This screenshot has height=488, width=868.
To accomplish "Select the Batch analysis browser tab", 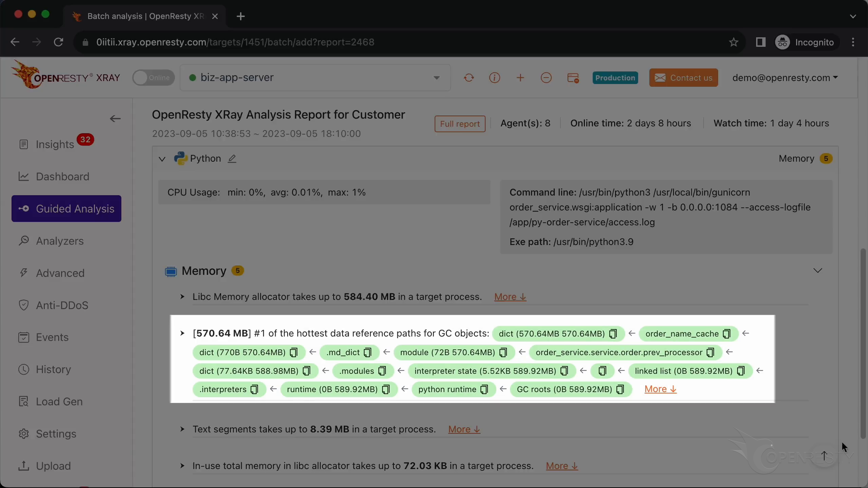I will (x=145, y=16).
